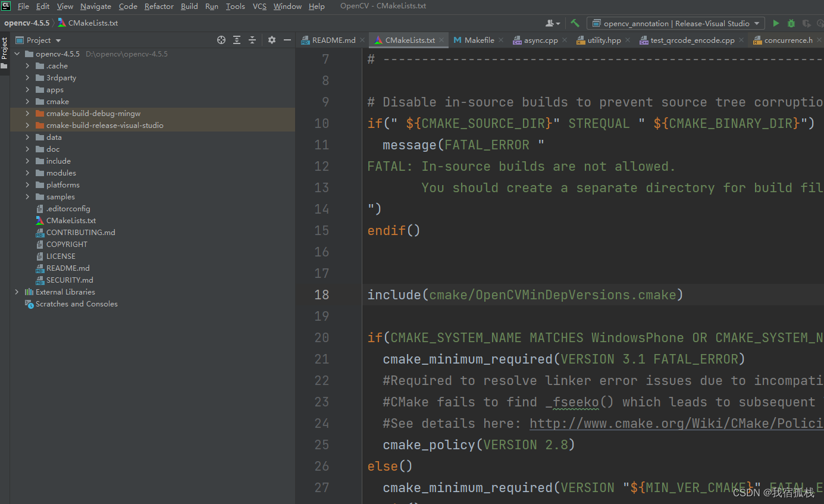This screenshot has height=504, width=824.
Task: Expand the cmake folder
Action: click(x=27, y=102)
